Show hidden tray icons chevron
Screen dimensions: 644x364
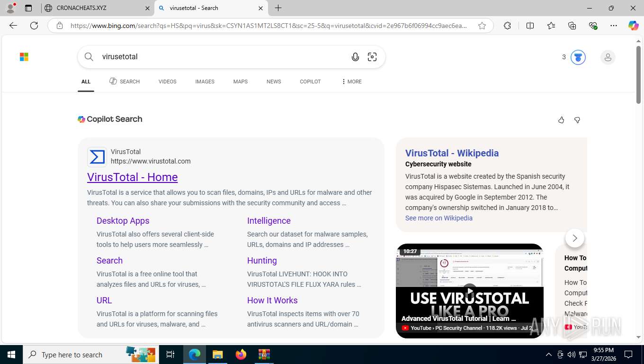pos(549,355)
